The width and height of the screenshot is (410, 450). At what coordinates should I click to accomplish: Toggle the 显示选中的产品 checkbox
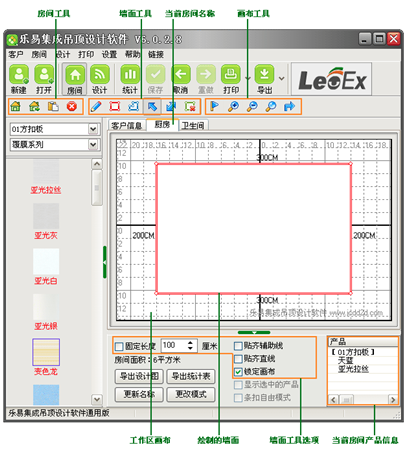[238, 385]
